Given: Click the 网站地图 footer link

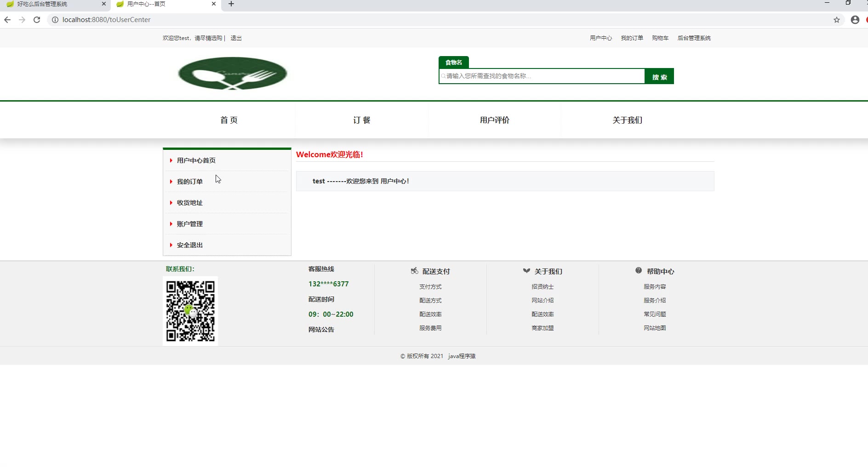Looking at the screenshot, I should pyautogui.click(x=655, y=328).
